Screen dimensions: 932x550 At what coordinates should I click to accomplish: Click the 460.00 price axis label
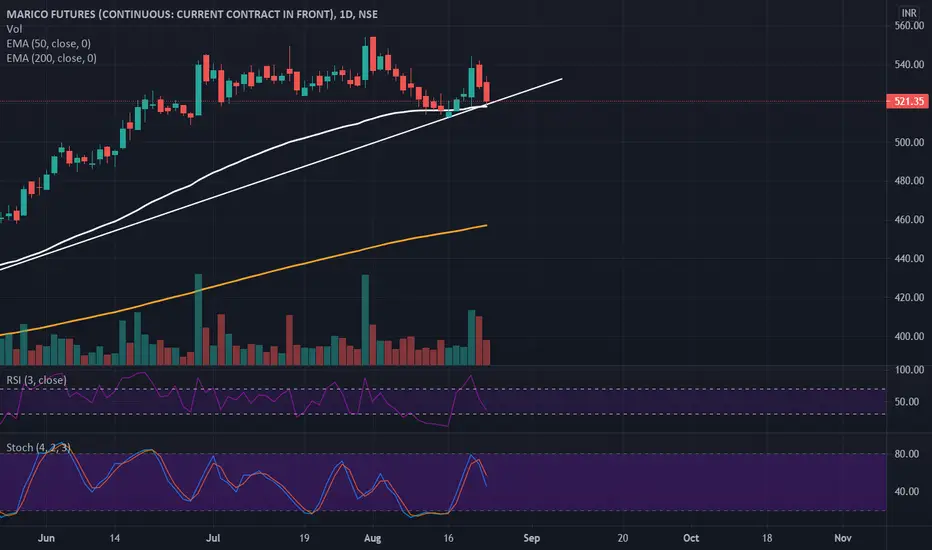click(909, 219)
